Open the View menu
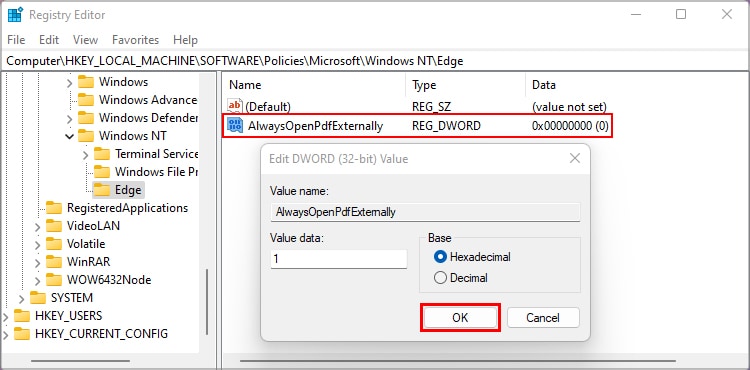The width and height of the screenshot is (750, 370). [x=85, y=40]
